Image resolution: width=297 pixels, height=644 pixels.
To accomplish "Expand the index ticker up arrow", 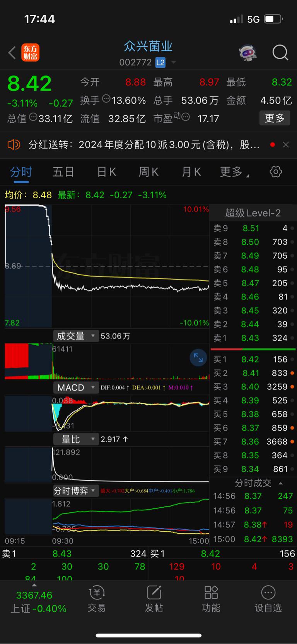I will (34, 586).
